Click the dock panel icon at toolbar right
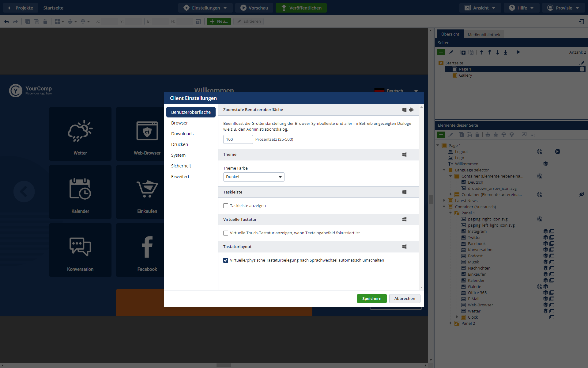The height and width of the screenshot is (368, 588). coord(581,21)
